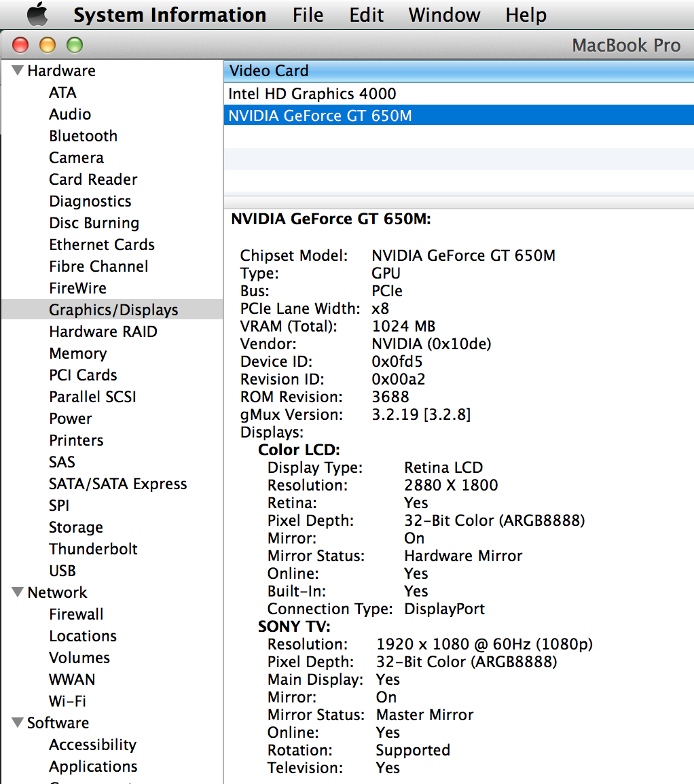Click the Device ID value 0x0fd5

point(397,361)
